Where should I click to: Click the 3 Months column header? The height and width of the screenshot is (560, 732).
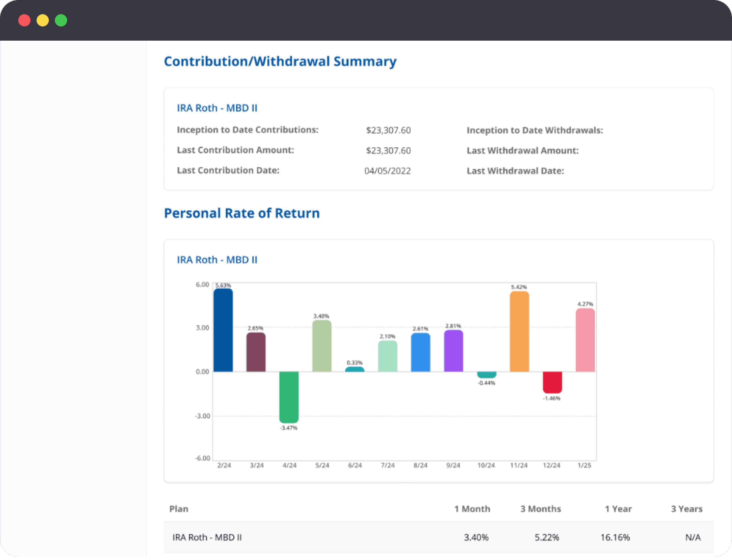(540, 509)
